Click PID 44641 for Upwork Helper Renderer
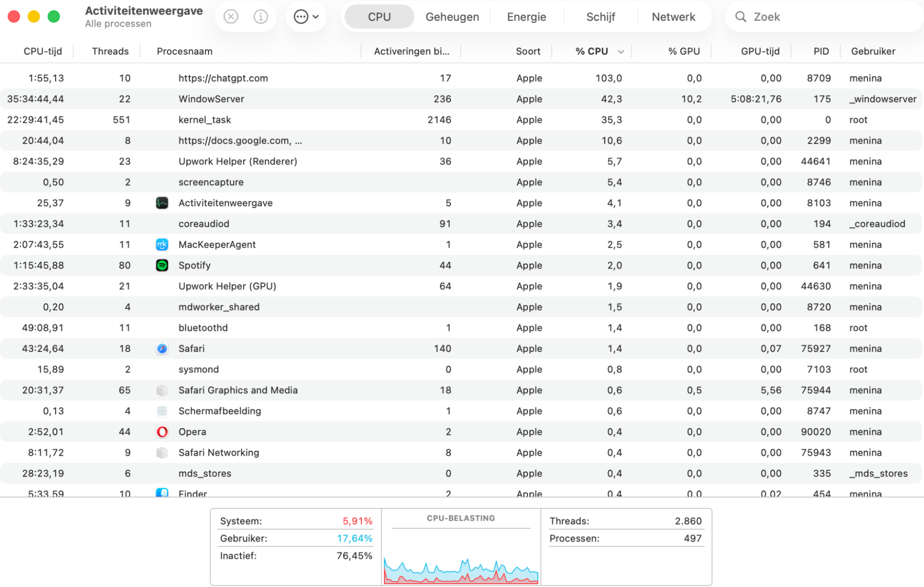Viewport: 924px width, 587px height. tap(815, 161)
